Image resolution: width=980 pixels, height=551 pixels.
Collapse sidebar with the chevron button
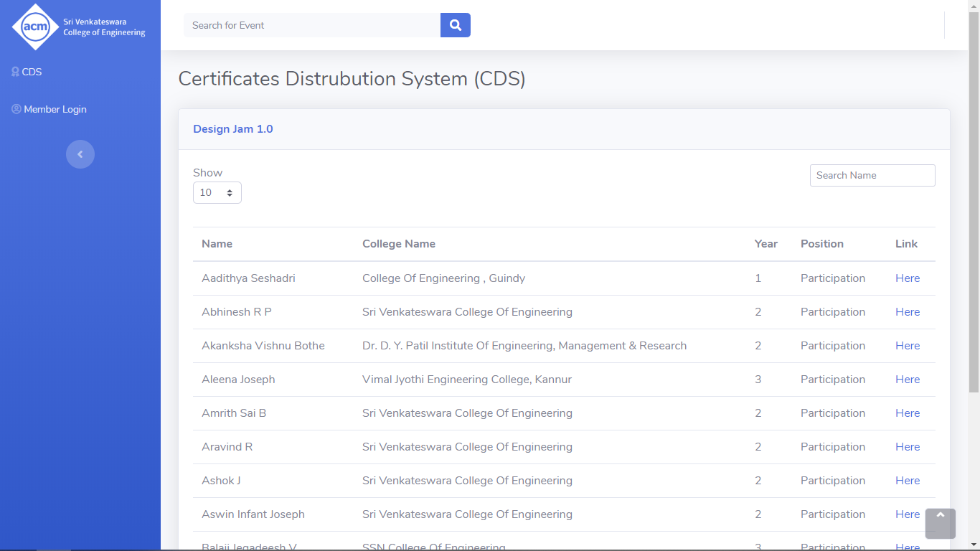point(80,154)
